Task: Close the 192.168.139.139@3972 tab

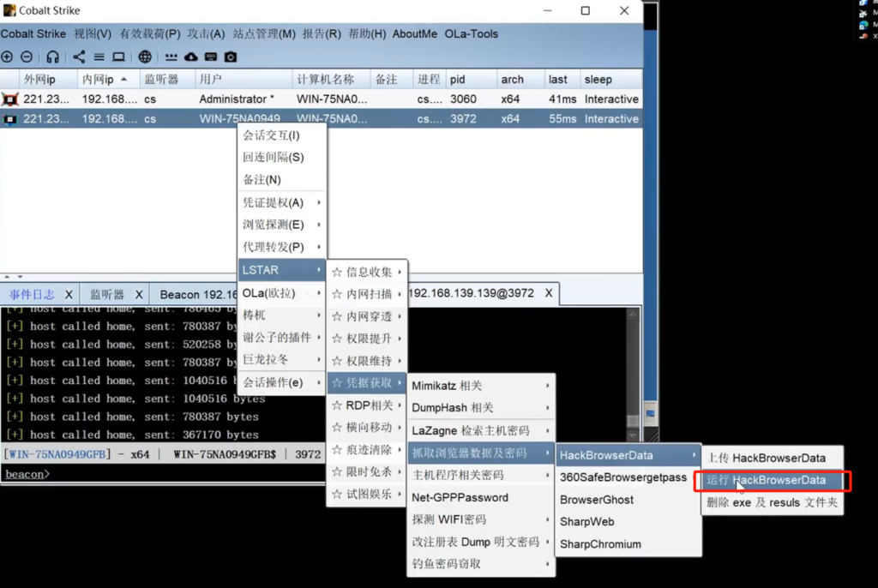Action: [549, 293]
